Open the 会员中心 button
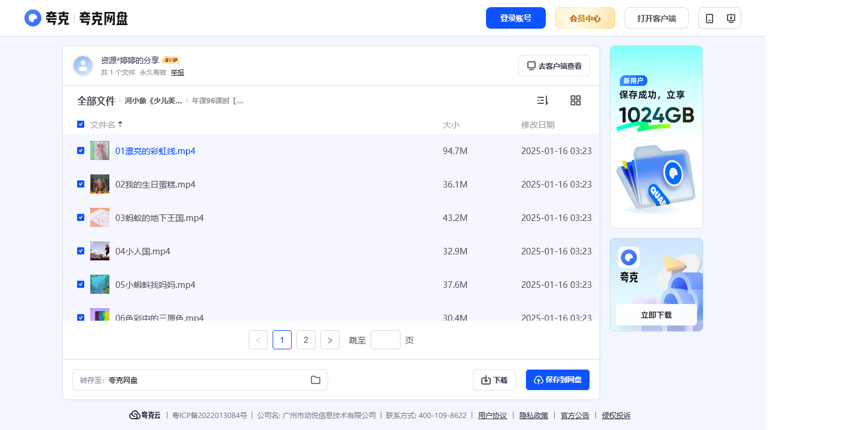This screenshot has width=868, height=430. point(585,18)
